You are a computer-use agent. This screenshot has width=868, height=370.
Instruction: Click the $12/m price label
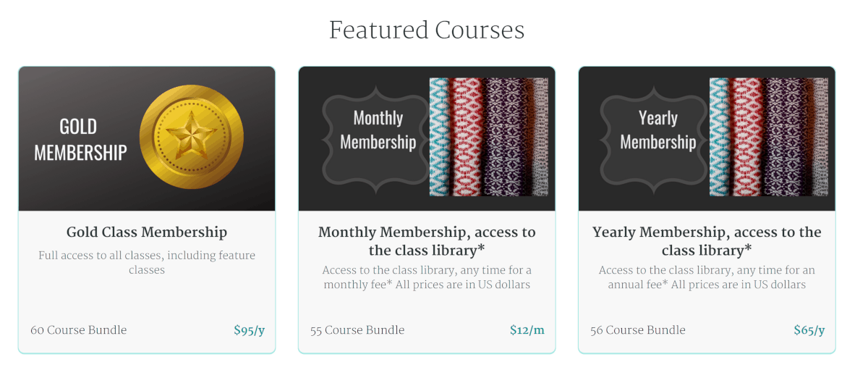coord(527,330)
